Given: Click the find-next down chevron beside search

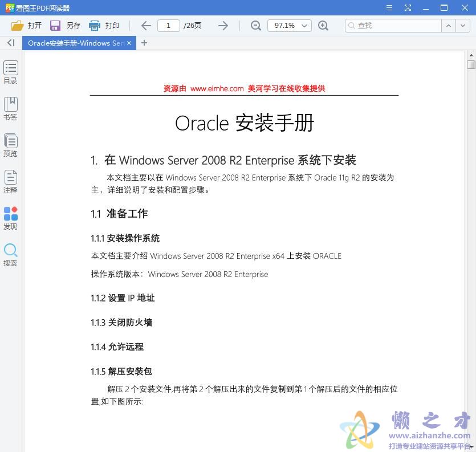Looking at the screenshot, I should (463, 25).
